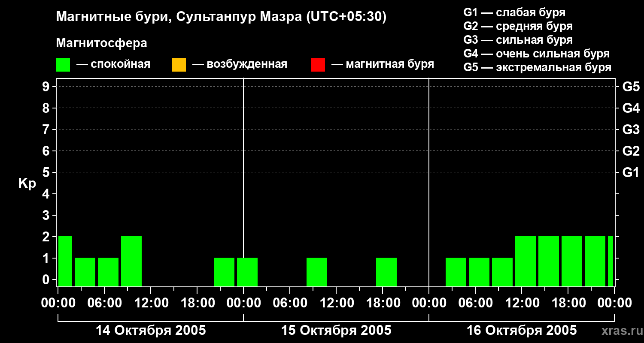Viewport: 644px width, 343px height.
Task: Click the '15 Октября 2005' date label
Action: point(336,331)
